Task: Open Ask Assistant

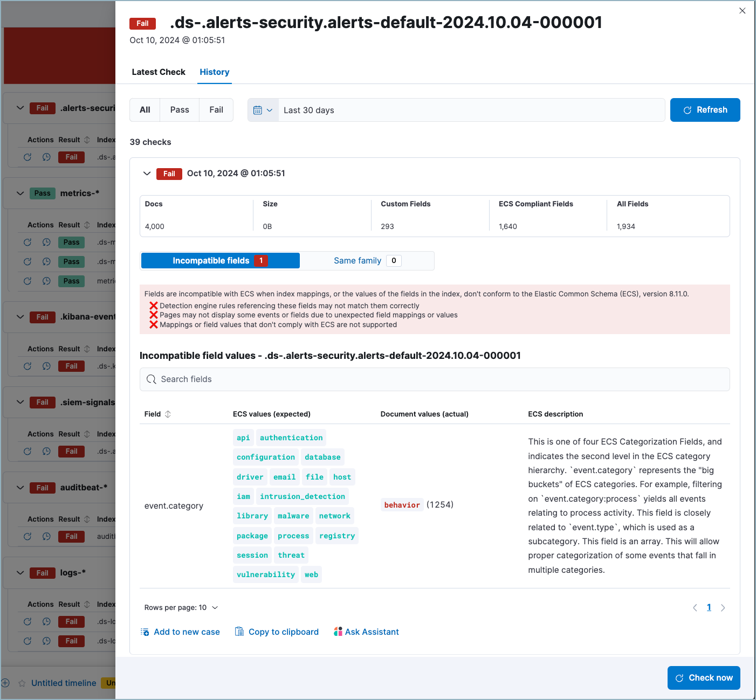Action: pos(366,632)
